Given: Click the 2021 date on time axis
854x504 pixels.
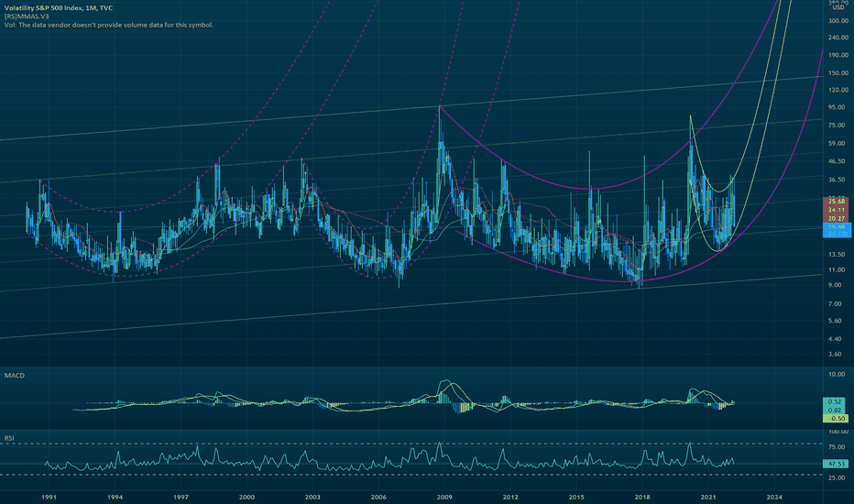Looking at the screenshot, I should point(708,497).
